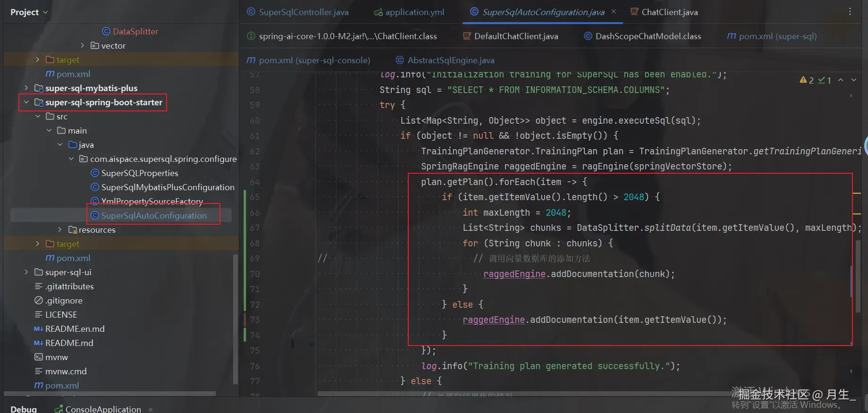Open the Project view dropdown
868x413 pixels.
29,12
